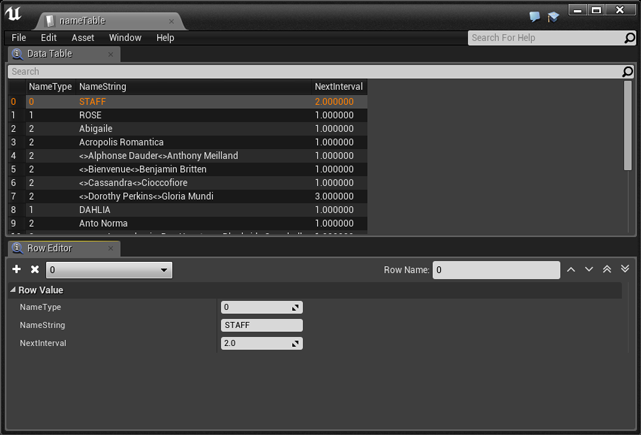Screen dimensions: 641x435
Task: Select the Data Table tab
Action: [x=64, y=54]
